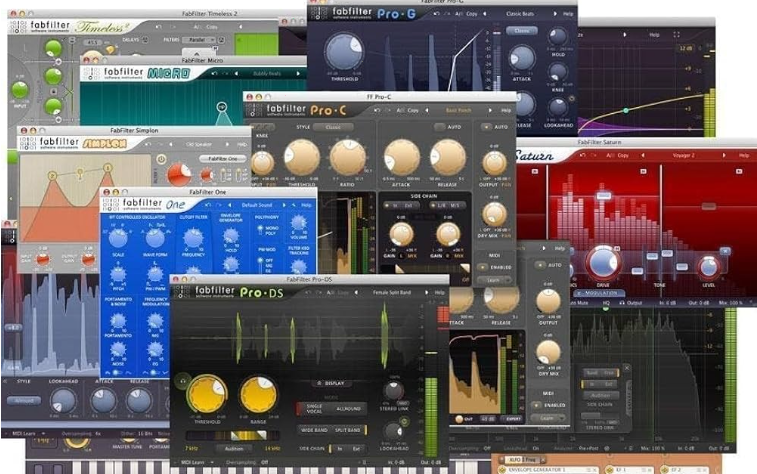Image resolution: width=757 pixels, height=474 pixels.
Task: Go to the next preset in Pro-G
Action: (x=555, y=14)
